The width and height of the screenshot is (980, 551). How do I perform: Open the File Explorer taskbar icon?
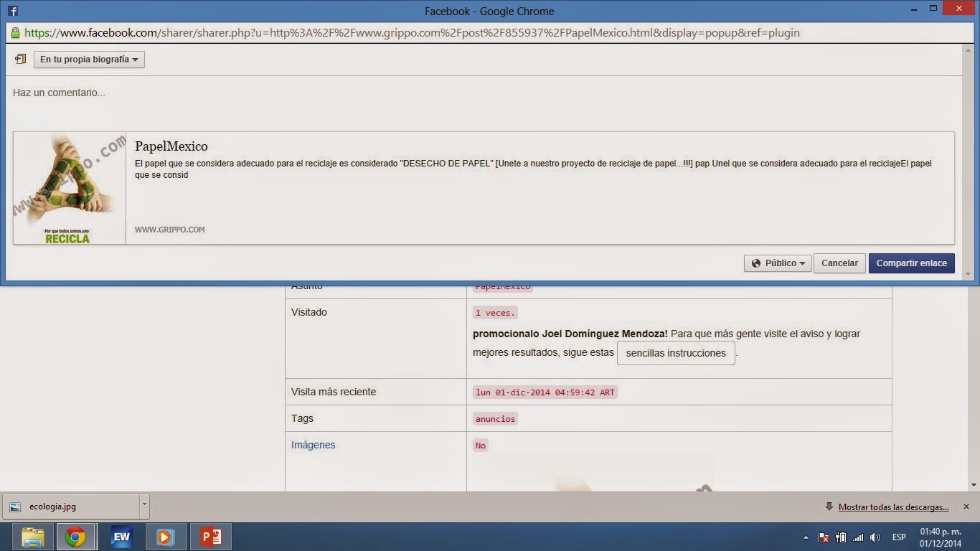tap(33, 537)
